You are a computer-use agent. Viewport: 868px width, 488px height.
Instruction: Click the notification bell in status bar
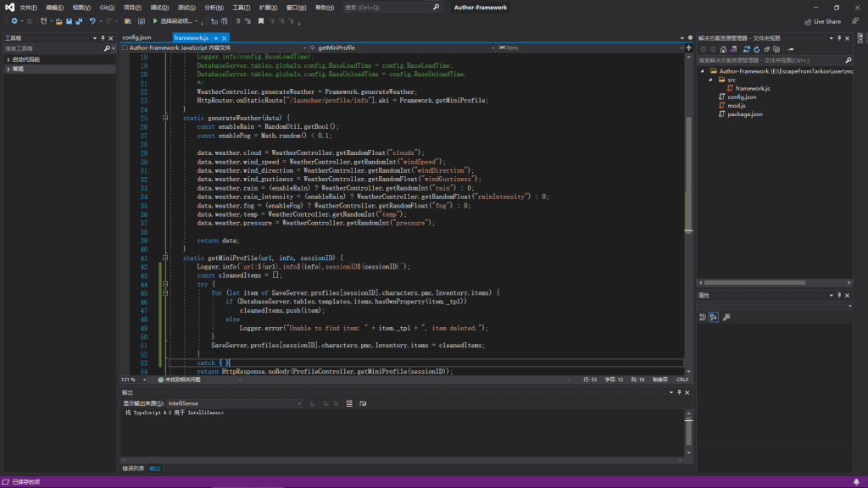pos(856,482)
